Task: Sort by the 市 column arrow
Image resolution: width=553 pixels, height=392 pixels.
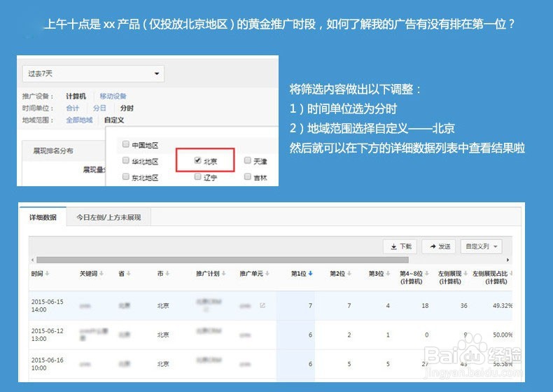Action: (x=167, y=274)
